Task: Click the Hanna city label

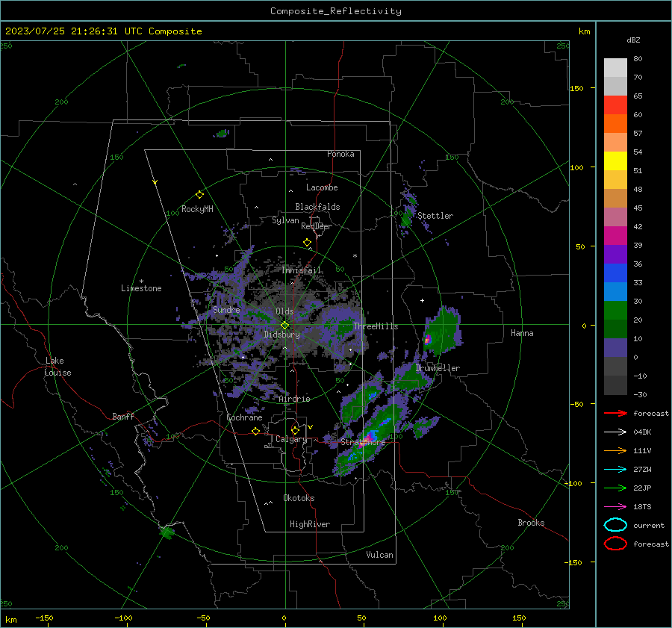Action: pos(522,333)
